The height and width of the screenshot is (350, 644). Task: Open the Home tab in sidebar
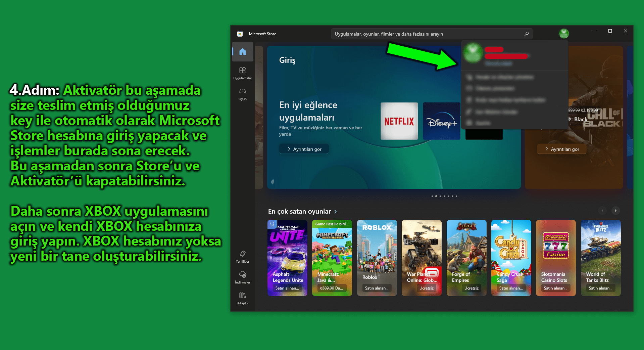[x=242, y=52]
